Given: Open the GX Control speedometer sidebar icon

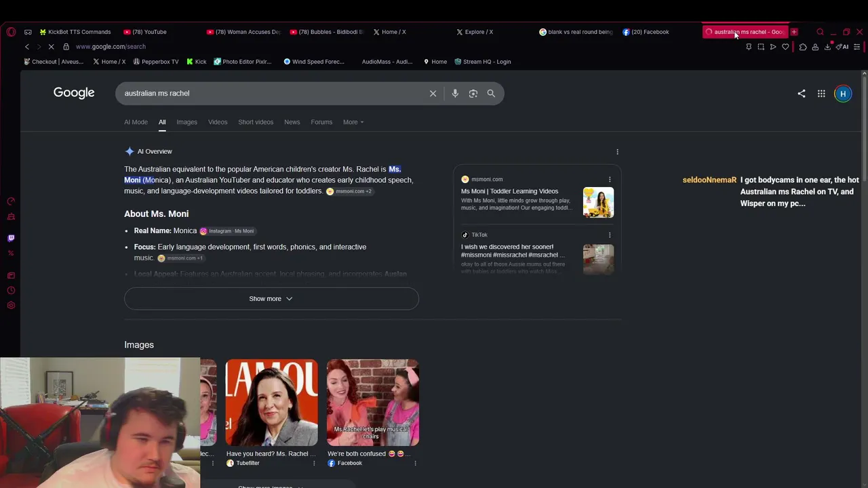Looking at the screenshot, I should point(11,201).
